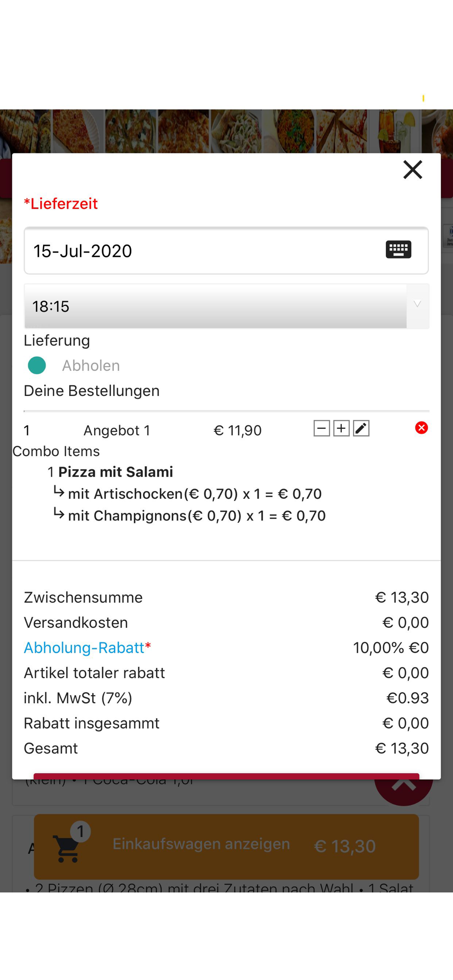Tap the mit Artischocken topping line

coord(195,494)
